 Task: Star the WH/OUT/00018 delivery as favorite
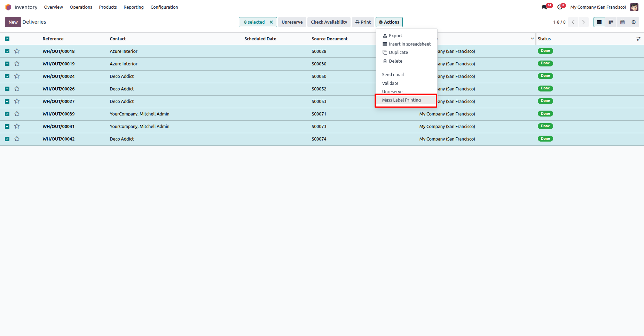point(17,51)
